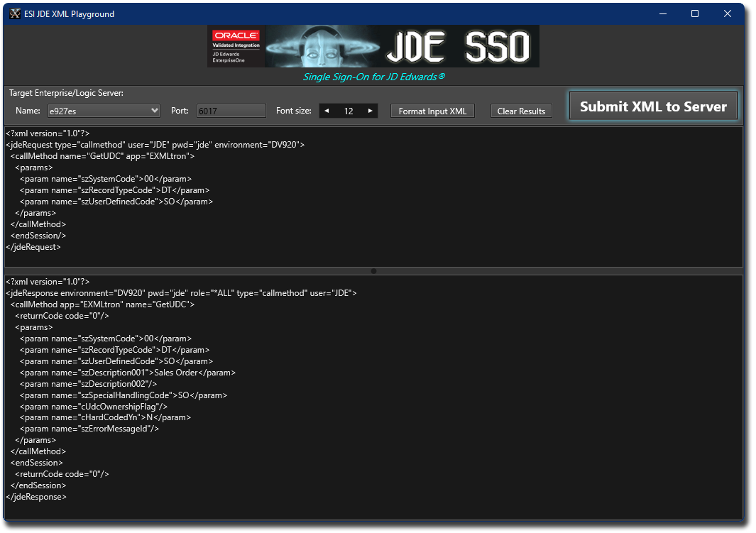Image resolution: width=756 pixels, height=533 pixels.
Task: Minimize the XML Playground window
Action: point(663,13)
